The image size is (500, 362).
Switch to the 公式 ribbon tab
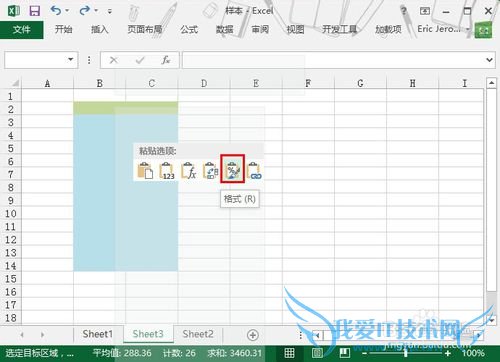(x=189, y=30)
